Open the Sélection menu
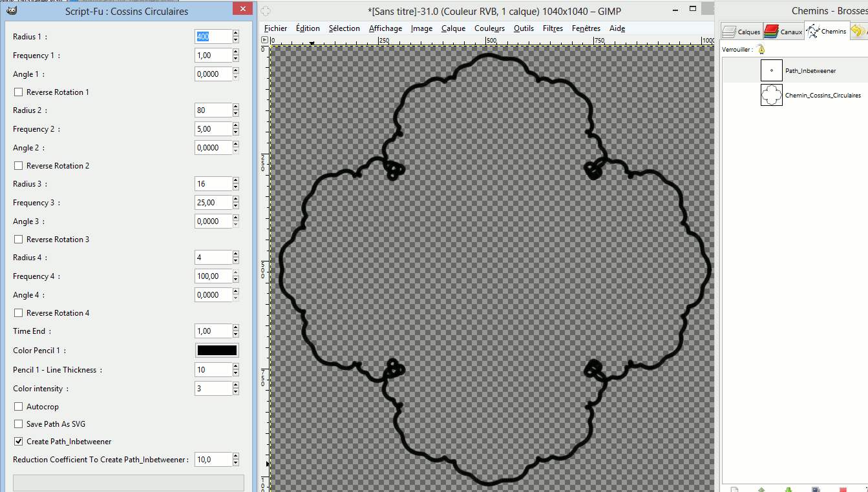This screenshot has height=492, width=868. [344, 28]
